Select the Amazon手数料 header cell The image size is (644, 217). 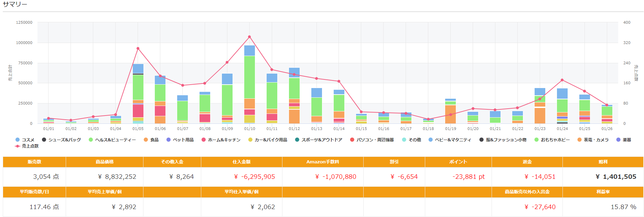pyautogui.click(x=322, y=162)
